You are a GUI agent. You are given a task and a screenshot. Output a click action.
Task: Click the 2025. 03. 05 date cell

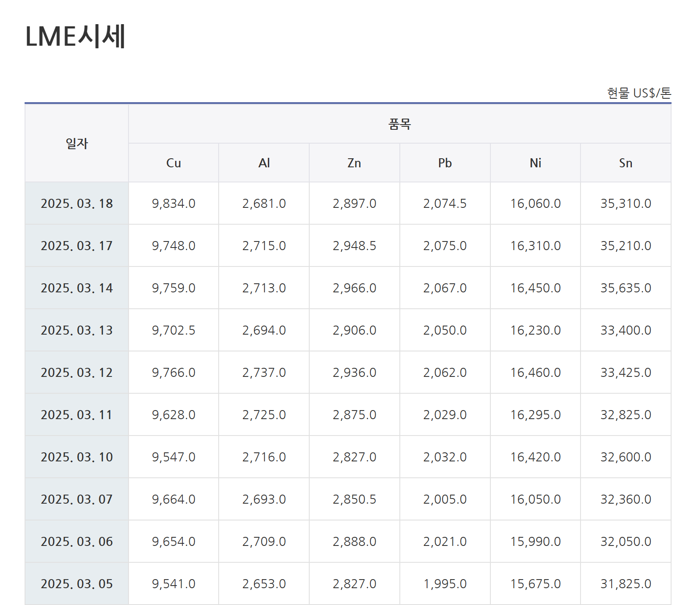[x=77, y=584]
